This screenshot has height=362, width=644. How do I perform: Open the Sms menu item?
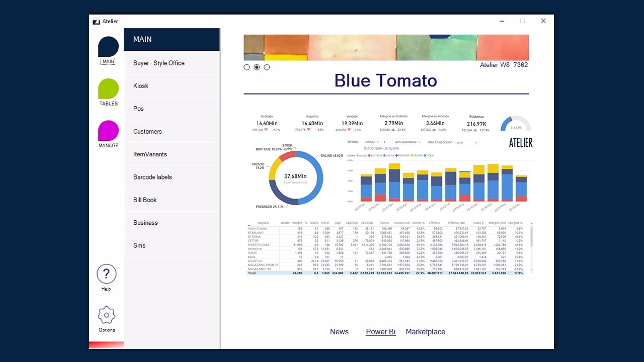point(172,245)
